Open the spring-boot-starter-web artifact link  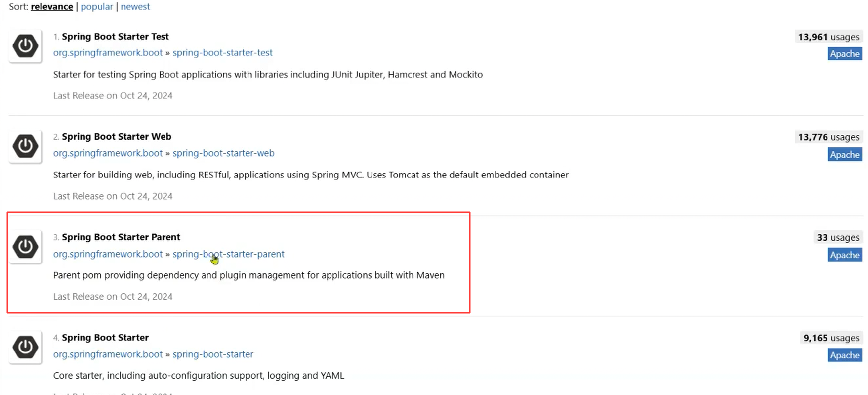(223, 153)
